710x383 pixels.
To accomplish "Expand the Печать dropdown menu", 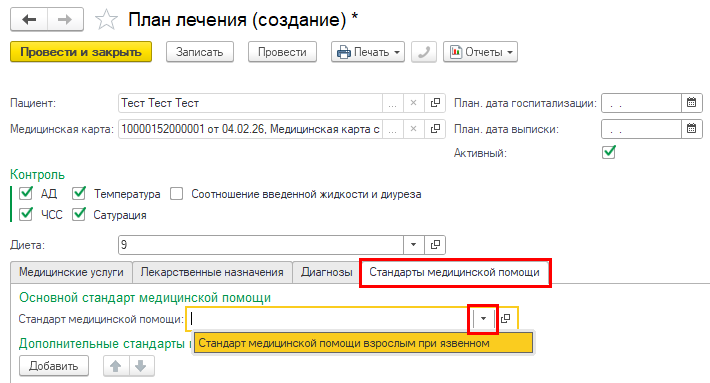I will tap(368, 52).
